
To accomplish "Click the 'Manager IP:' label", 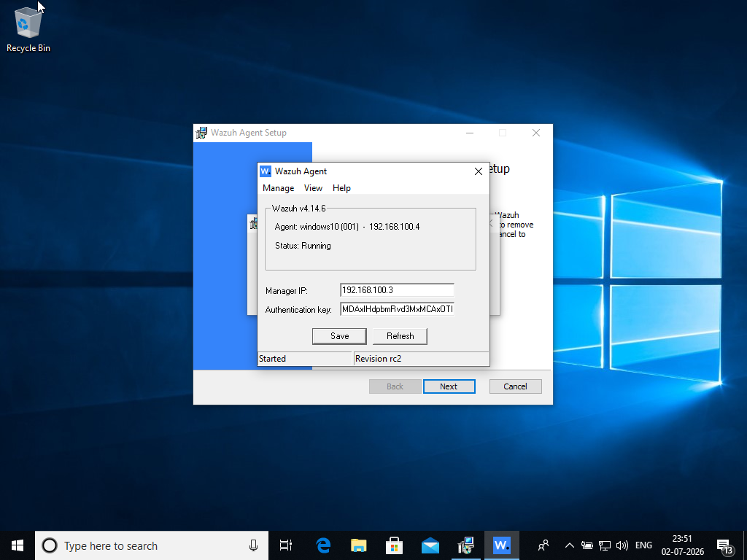I will pyautogui.click(x=286, y=291).
